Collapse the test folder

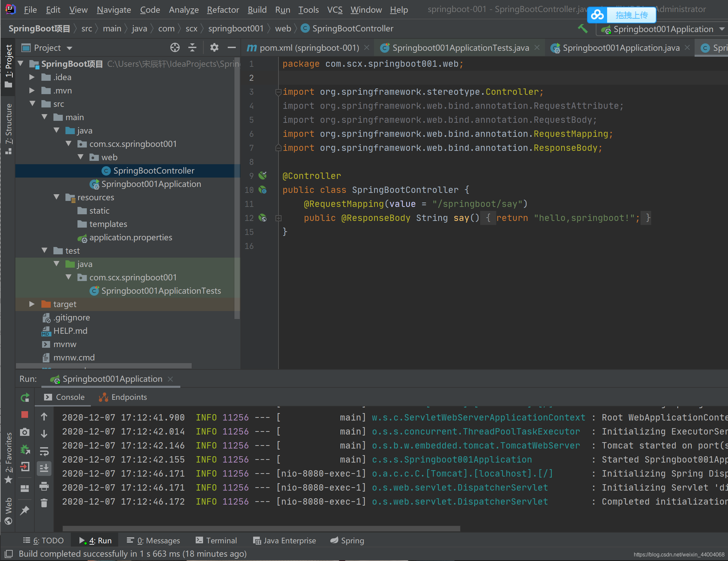point(44,251)
